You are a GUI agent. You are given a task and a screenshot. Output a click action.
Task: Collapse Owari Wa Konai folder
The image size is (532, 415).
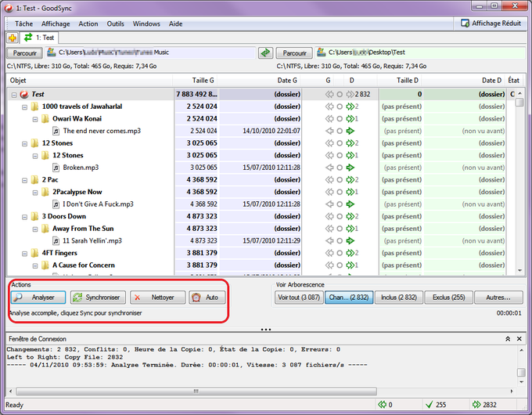(x=35, y=119)
